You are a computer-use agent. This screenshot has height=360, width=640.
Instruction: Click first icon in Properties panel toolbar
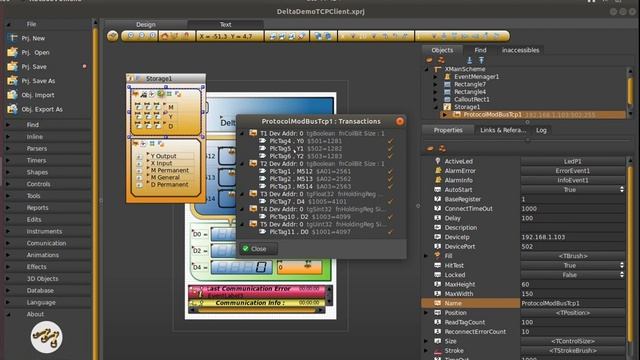pyautogui.click(x=430, y=149)
